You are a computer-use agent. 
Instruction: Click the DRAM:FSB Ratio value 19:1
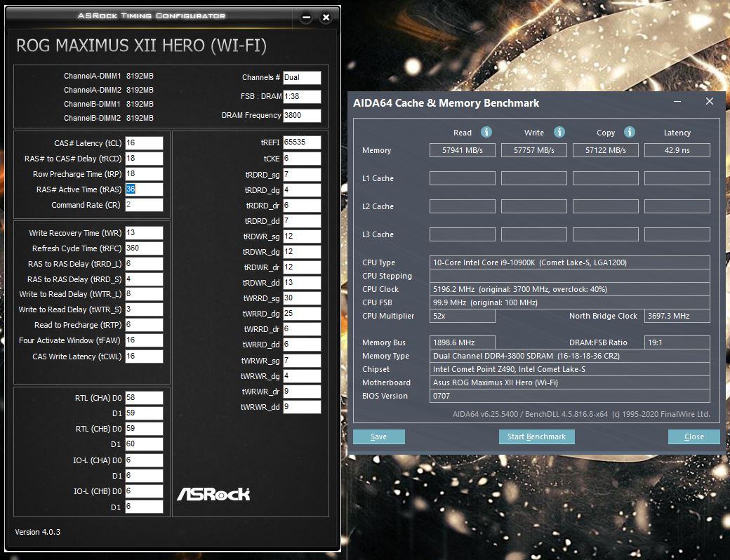677,342
